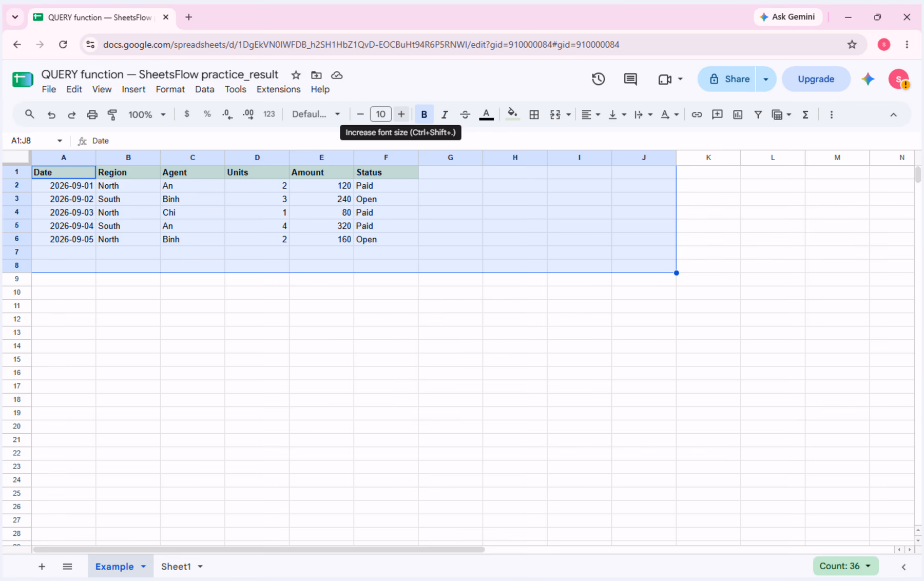Open the Extensions menu

pos(278,89)
